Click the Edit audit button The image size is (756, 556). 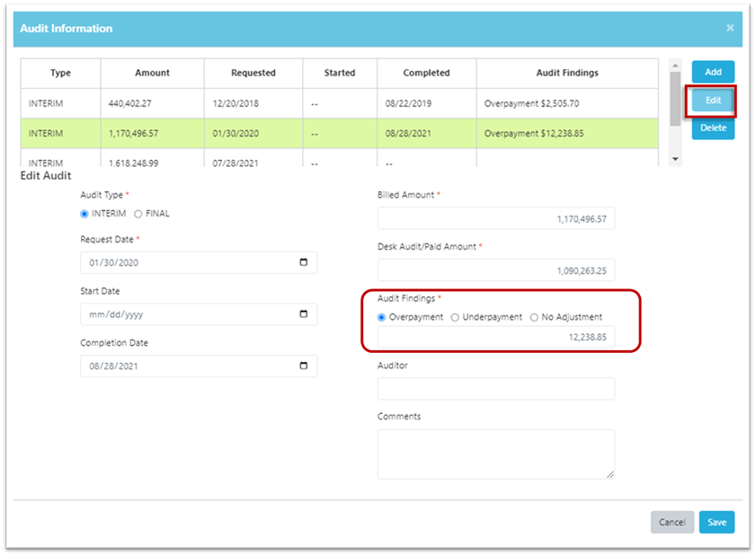tap(713, 101)
